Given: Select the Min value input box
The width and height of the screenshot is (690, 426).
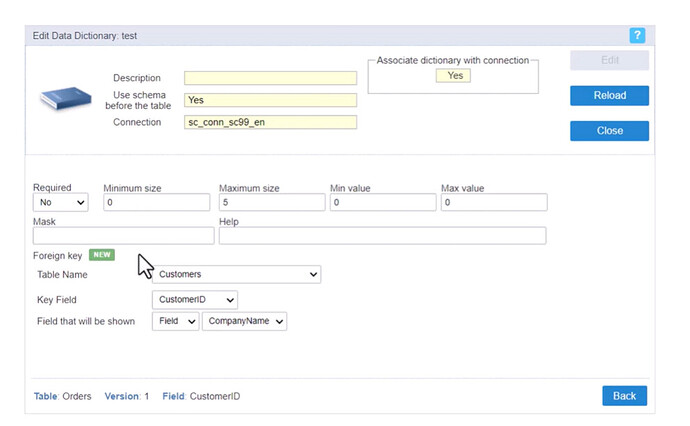Looking at the screenshot, I should (382, 203).
